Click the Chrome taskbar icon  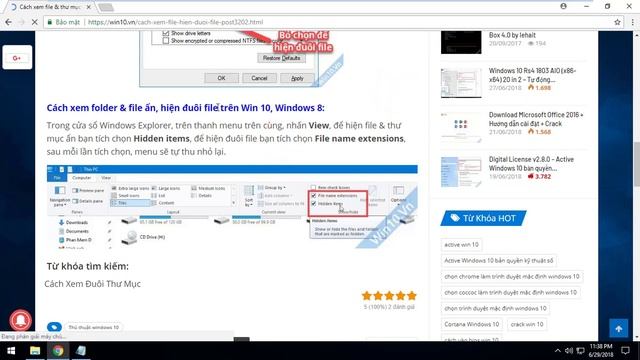pos(58,351)
